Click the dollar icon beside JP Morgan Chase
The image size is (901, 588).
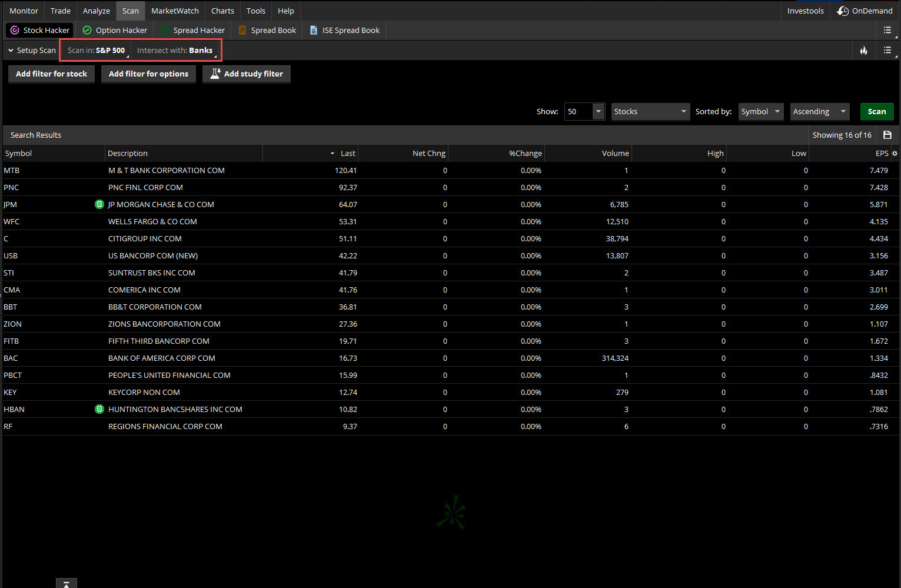pyautogui.click(x=99, y=204)
